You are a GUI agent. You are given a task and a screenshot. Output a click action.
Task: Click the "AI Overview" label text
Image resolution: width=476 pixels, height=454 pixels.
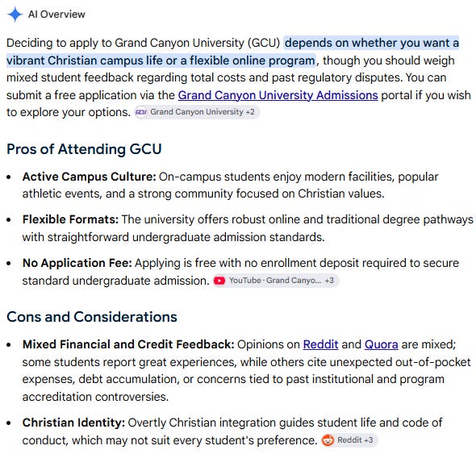pyautogui.click(x=56, y=15)
